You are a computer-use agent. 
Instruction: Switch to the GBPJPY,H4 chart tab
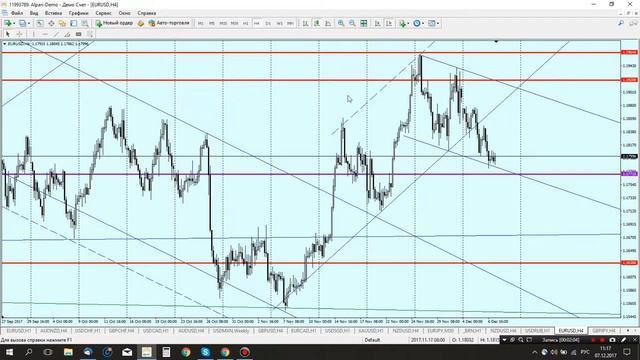(x=604, y=331)
